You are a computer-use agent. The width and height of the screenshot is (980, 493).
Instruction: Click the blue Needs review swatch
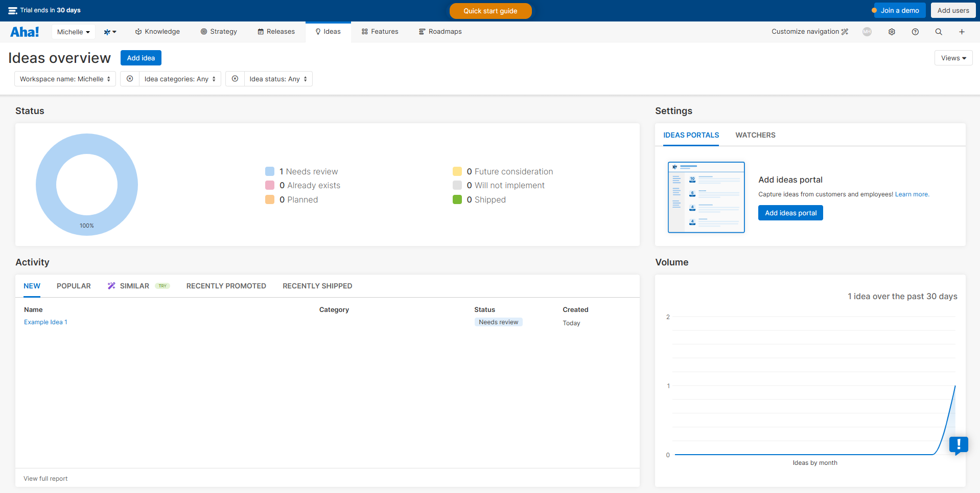tap(270, 171)
